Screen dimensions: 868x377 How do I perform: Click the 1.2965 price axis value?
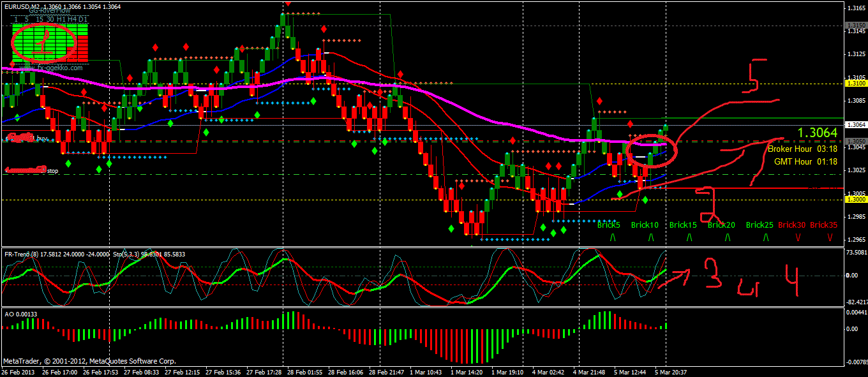click(x=857, y=240)
